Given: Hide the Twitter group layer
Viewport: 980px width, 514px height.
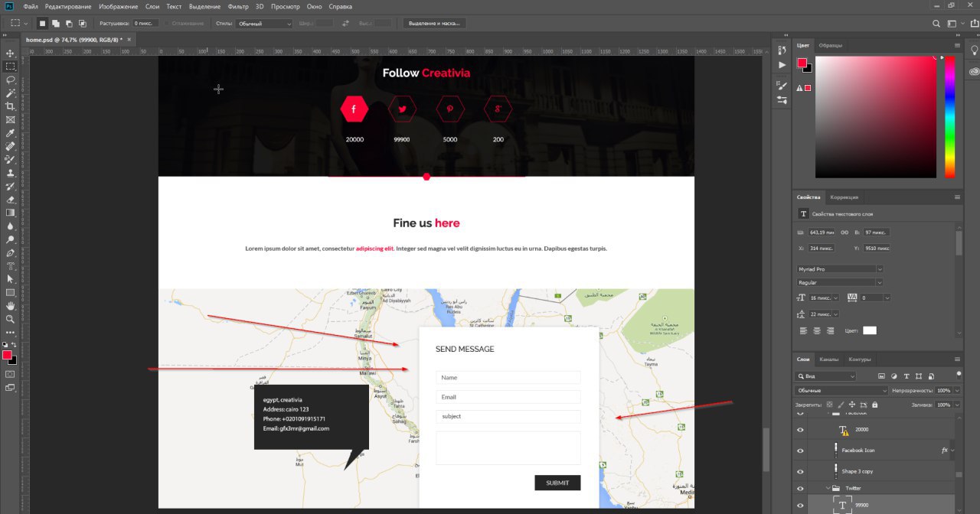Looking at the screenshot, I should [800, 488].
